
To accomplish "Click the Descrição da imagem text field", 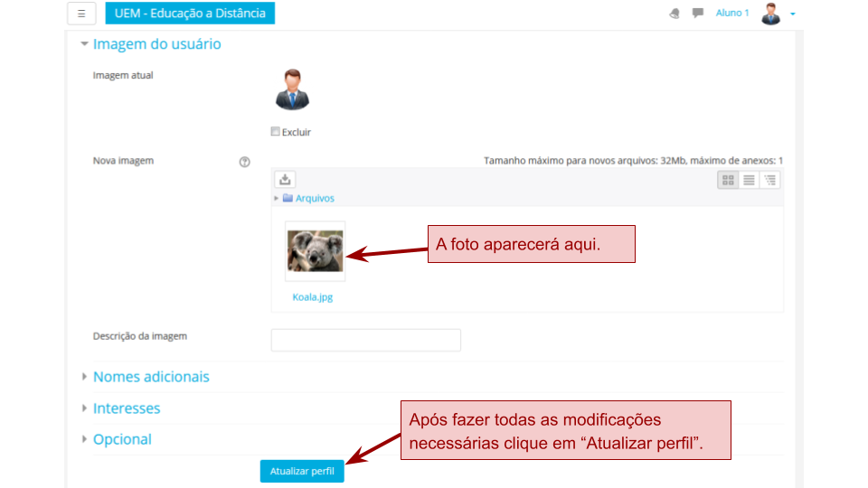I will tap(365, 340).
